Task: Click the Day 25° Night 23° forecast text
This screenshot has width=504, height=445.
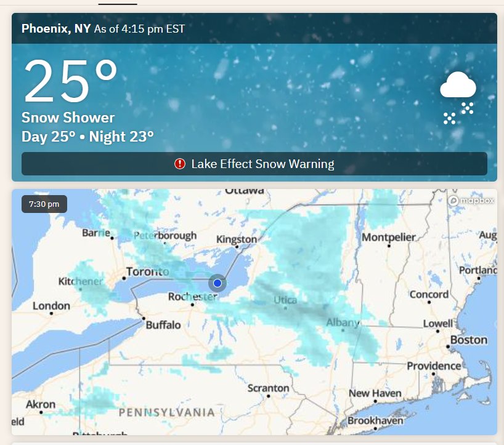Action: (87, 137)
